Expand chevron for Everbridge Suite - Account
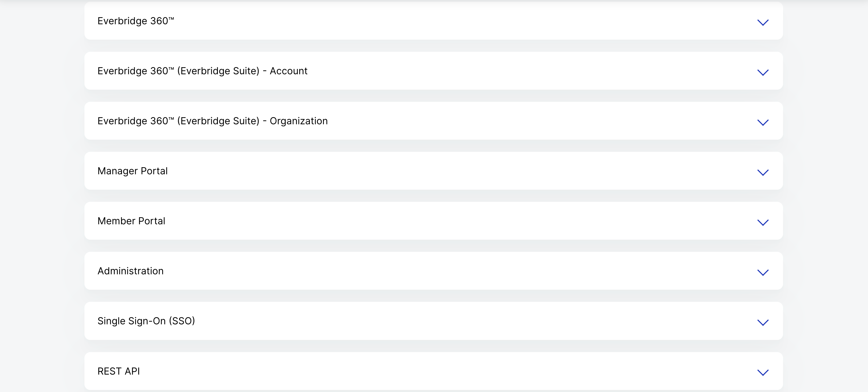This screenshot has height=392, width=868. (763, 72)
